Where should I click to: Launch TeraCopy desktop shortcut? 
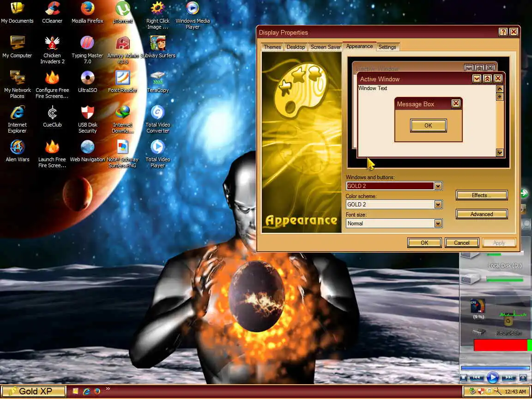[158, 81]
